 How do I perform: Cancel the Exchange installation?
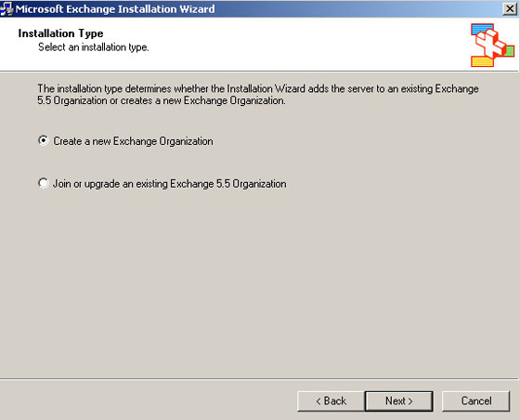pos(475,401)
